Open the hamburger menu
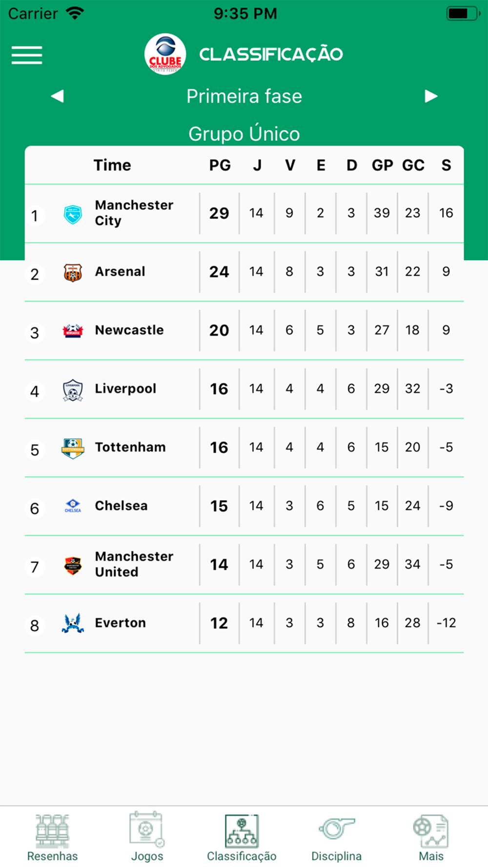This screenshot has width=488, height=868. pos(27,55)
